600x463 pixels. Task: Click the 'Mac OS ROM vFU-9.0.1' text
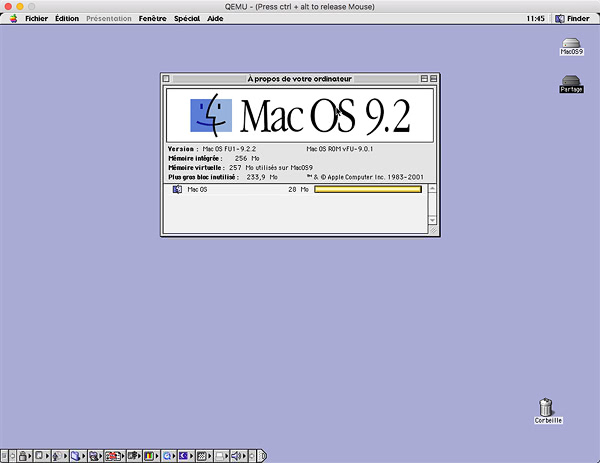(339, 149)
